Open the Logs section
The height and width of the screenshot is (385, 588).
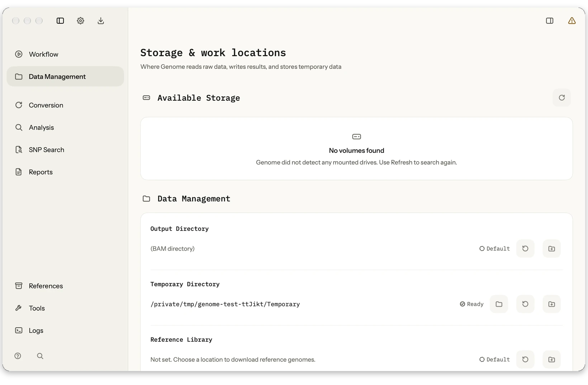[x=65, y=330]
